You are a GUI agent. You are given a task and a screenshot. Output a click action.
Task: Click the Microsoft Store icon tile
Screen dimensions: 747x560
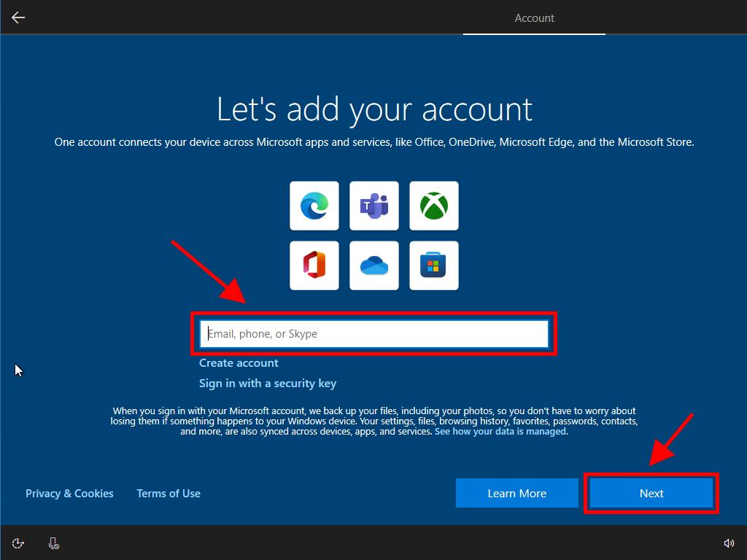coord(434,266)
